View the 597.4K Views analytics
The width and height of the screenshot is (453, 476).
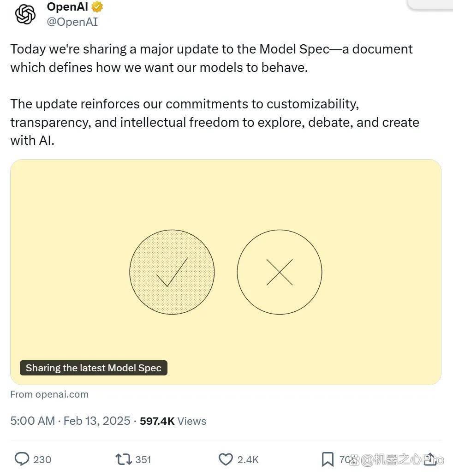(x=173, y=421)
